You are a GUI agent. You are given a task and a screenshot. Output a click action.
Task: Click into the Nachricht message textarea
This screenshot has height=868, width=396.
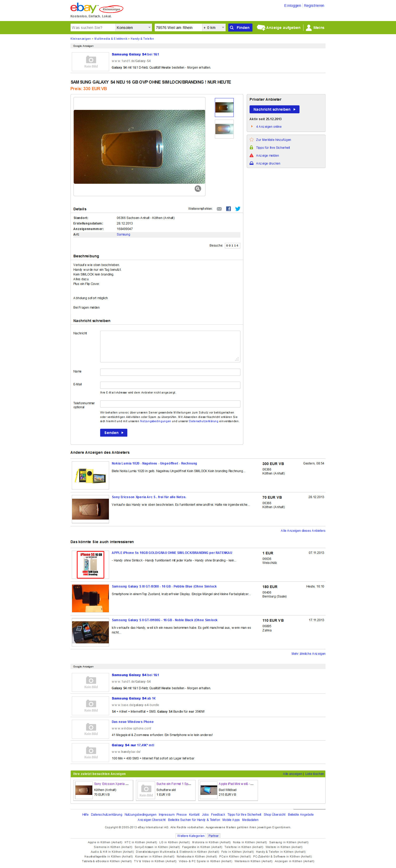[170, 346]
